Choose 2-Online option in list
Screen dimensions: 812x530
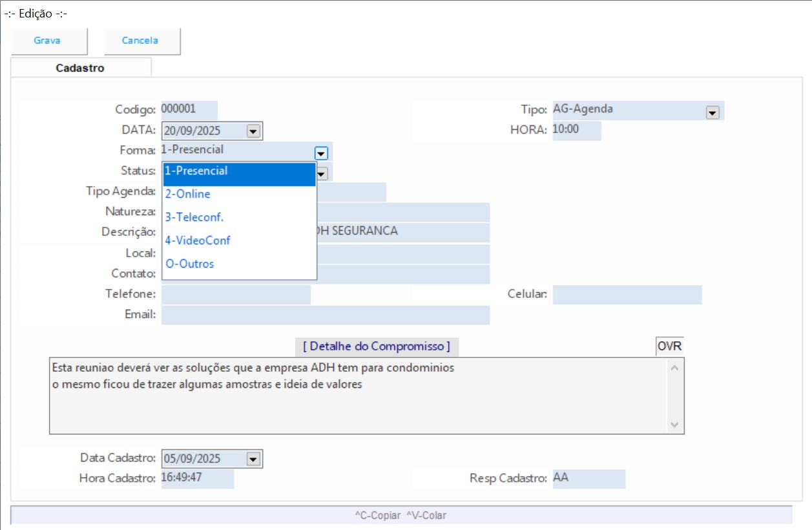[x=238, y=195]
